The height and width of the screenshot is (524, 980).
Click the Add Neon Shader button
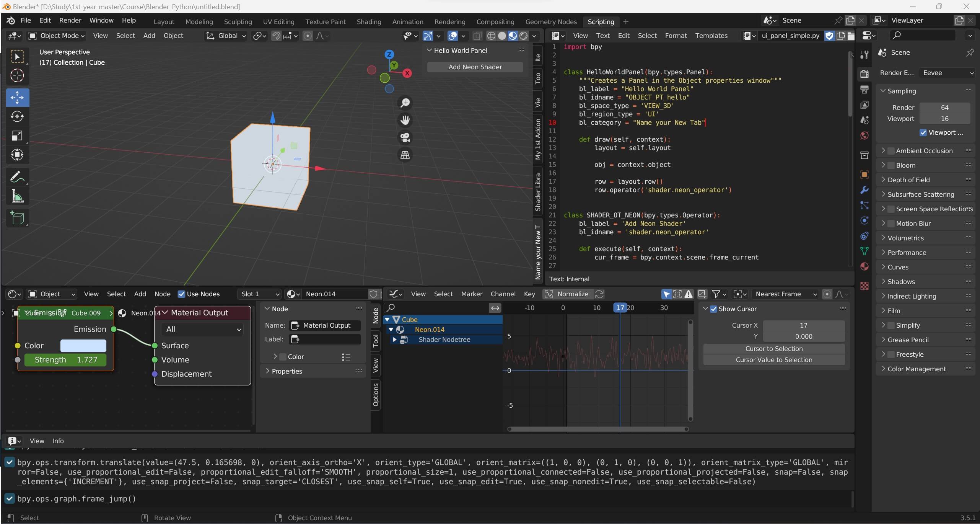(475, 67)
